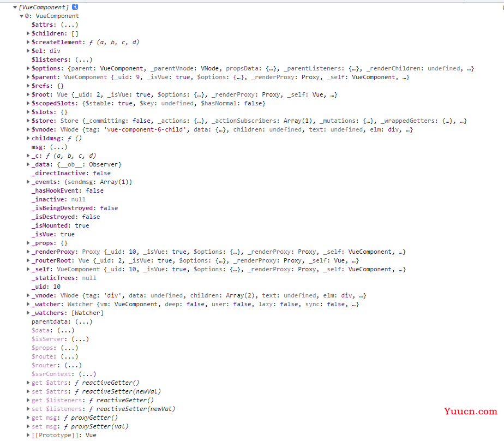
Task: Invoke getter (...) for $data
Action: coord(66,330)
